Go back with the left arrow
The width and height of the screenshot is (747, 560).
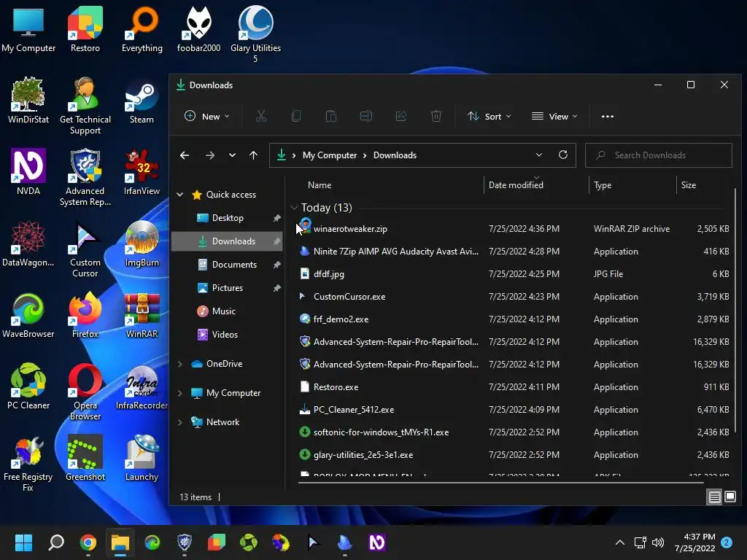click(x=185, y=155)
